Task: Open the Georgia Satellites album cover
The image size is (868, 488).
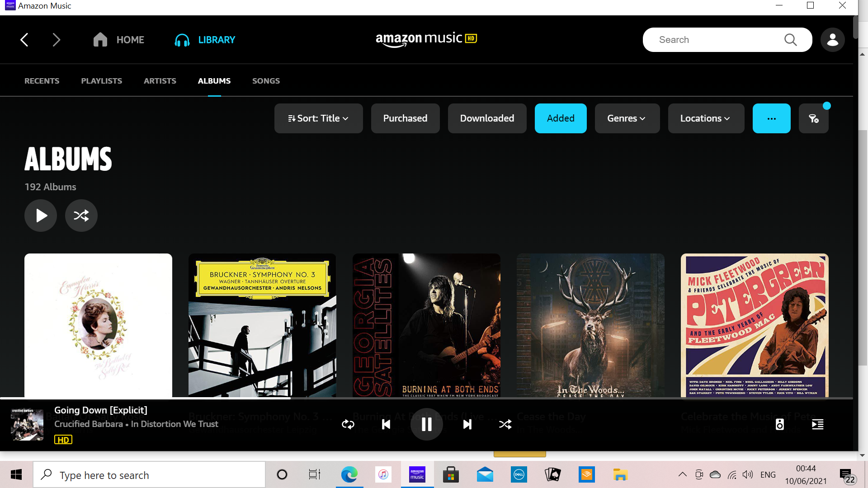Action: coord(426,325)
